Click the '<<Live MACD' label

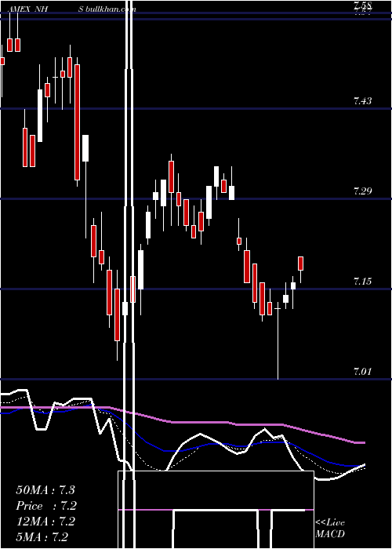point(330,528)
